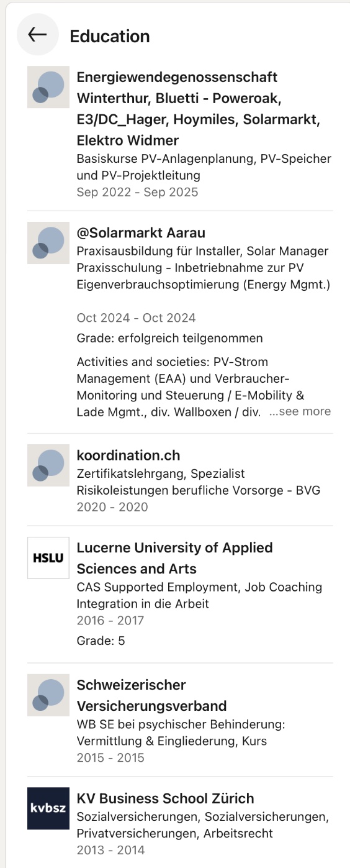Visit the koordination.ch education entry
This screenshot has height=868, width=350.
pos(128,455)
